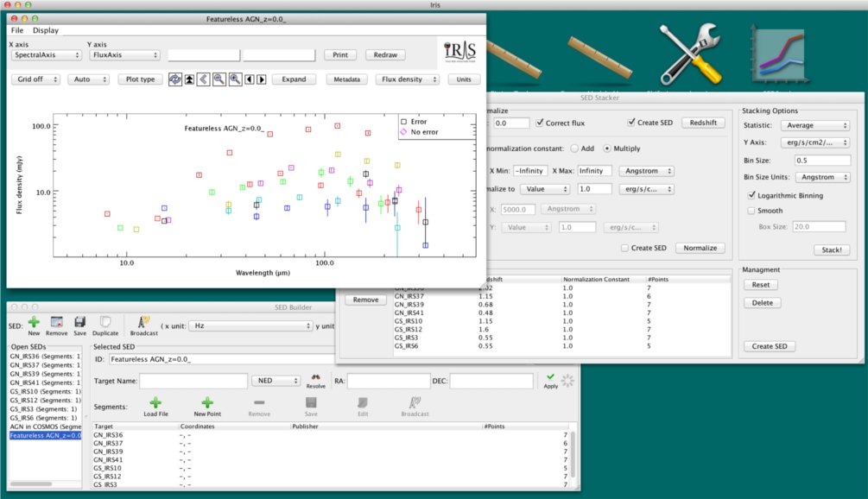
Task: Open the line chart desktop icon
Action: click(777, 54)
